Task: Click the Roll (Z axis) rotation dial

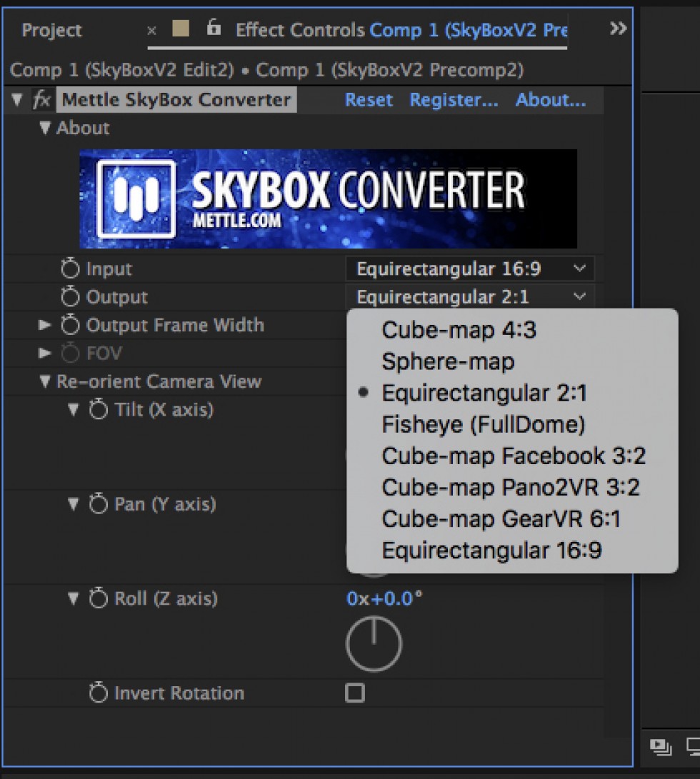Action: tap(374, 644)
